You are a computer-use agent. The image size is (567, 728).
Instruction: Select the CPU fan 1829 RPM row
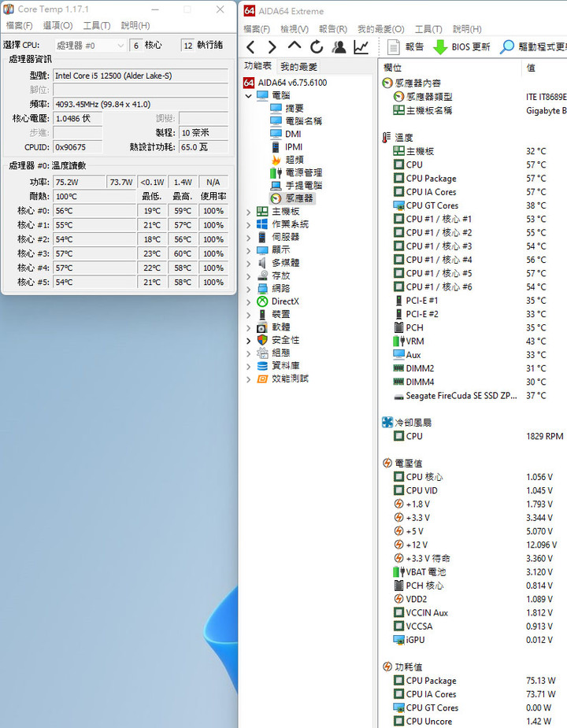[473, 436]
